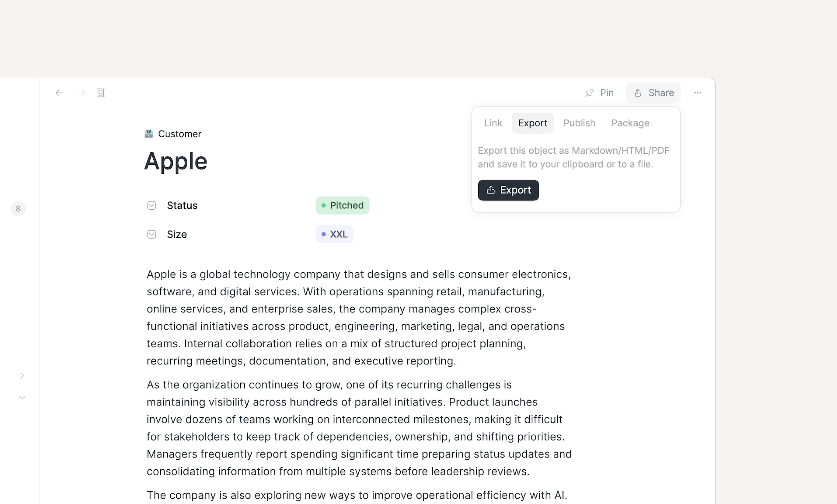
Task: Collapse the sidebar down chevron
Action: [x=22, y=397]
